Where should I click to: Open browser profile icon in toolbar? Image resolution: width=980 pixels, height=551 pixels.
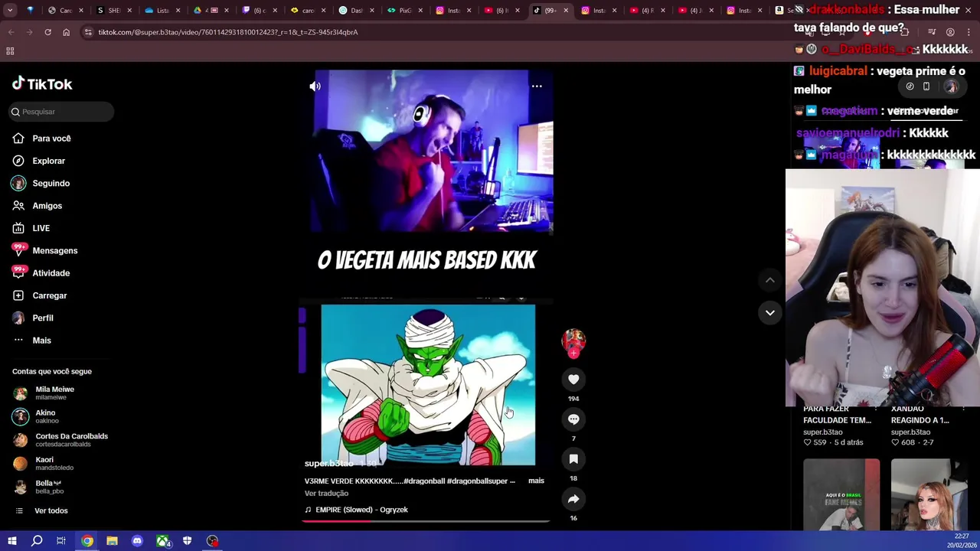[x=950, y=32]
